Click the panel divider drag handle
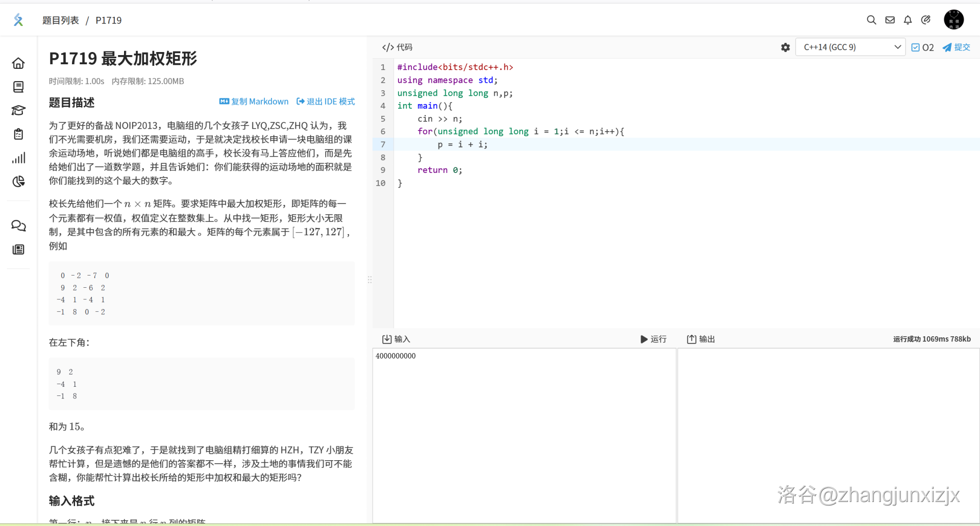This screenshot has width=980, height=526. pyautogui.click(x=370, y=280)
